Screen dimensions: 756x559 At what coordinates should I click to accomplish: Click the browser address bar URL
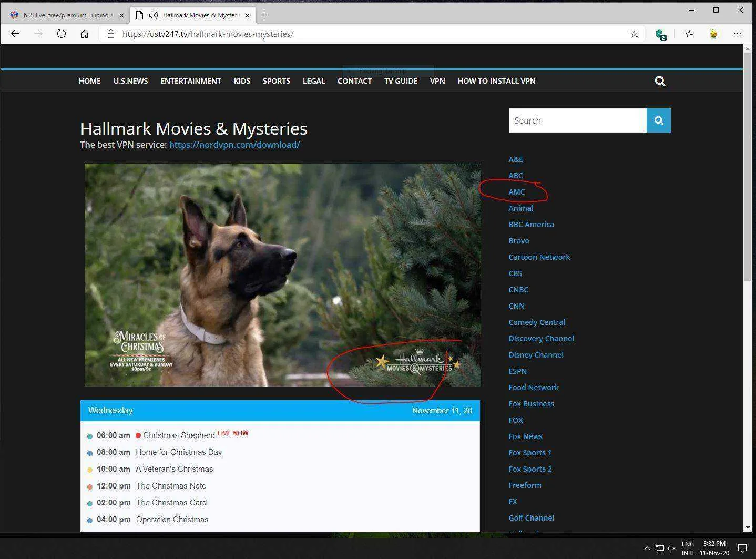(x=208, y=34)
